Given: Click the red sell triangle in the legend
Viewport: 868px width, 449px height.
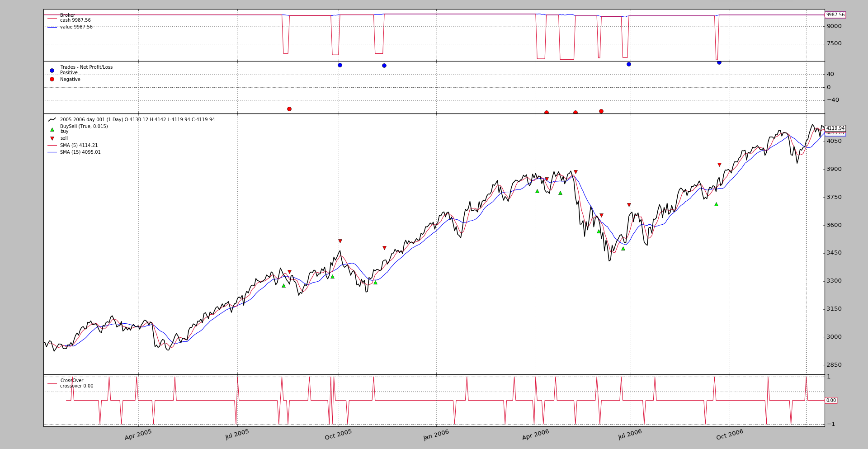Looking at the screenshot, I should pos(52,138).
